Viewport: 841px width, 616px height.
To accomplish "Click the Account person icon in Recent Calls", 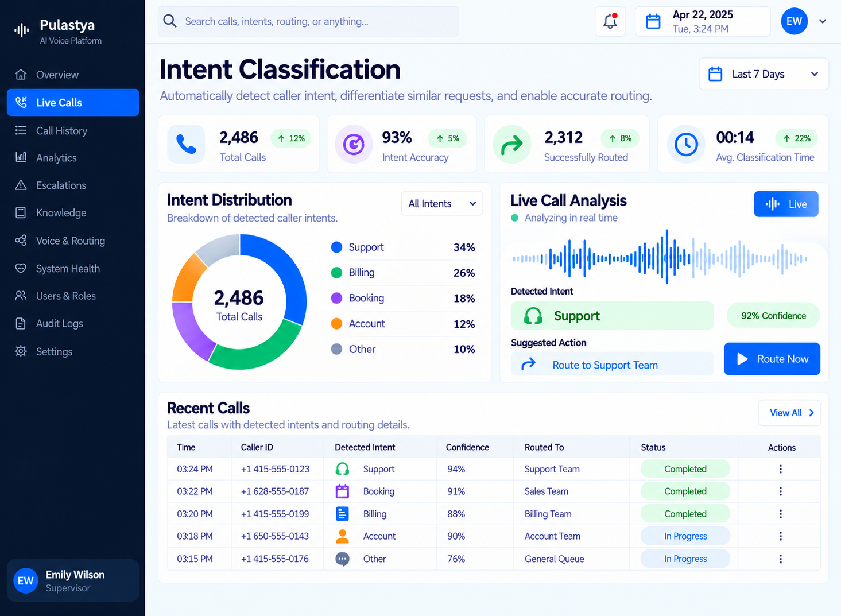I will pyautogui.click(x=342, y=536).
